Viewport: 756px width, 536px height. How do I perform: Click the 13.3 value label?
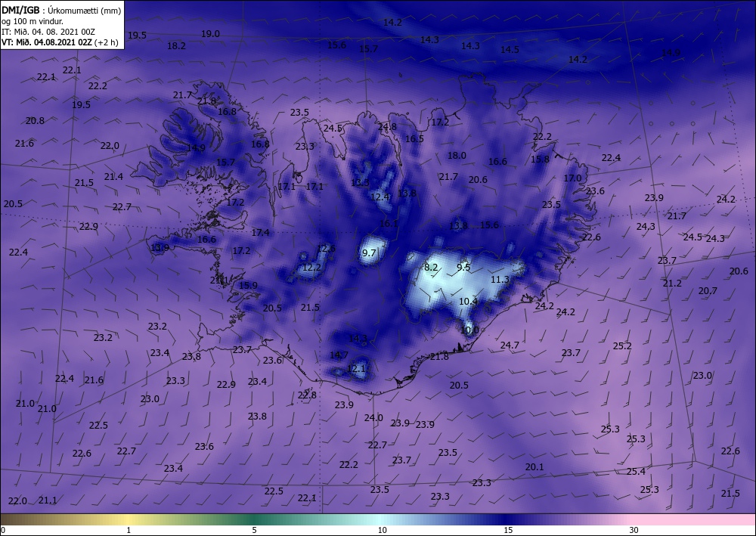pos(360,182)
